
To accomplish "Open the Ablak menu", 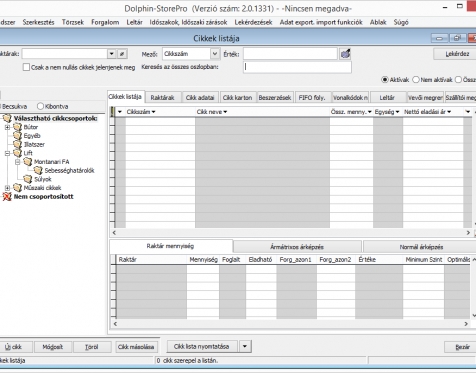I will pyautogui.click(x=378, y=22).
